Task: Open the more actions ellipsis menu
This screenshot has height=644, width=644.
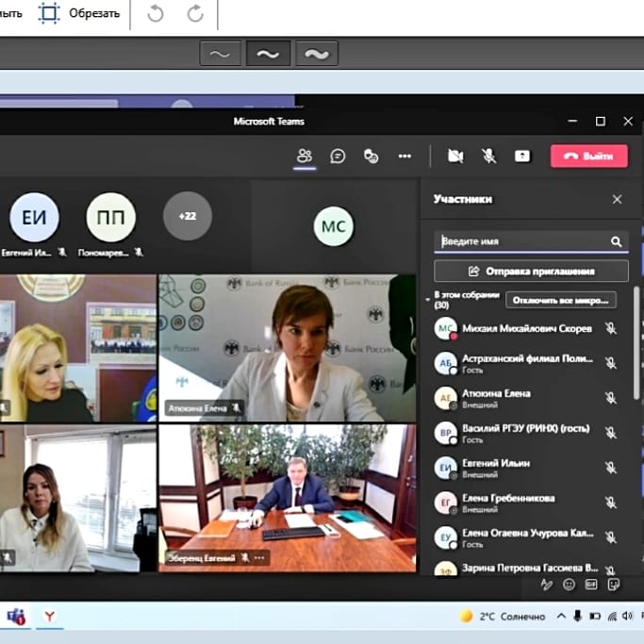Action: (x=405, y=156)
